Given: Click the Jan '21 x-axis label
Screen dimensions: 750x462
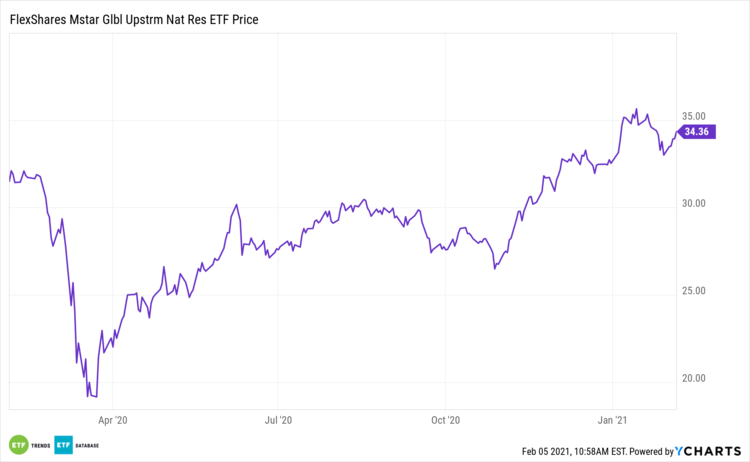Looking at the screenshot, I should point(612,421).
